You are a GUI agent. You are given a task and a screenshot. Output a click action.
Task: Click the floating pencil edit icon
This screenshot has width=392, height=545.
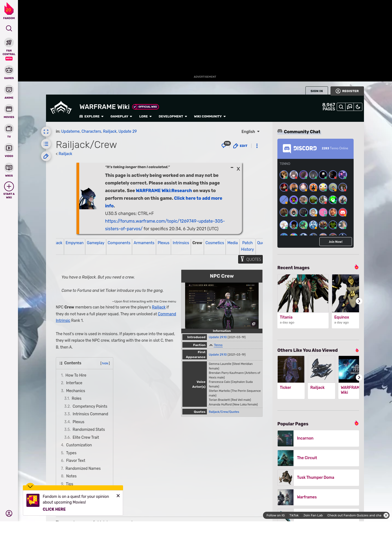(x=46, y=156)
